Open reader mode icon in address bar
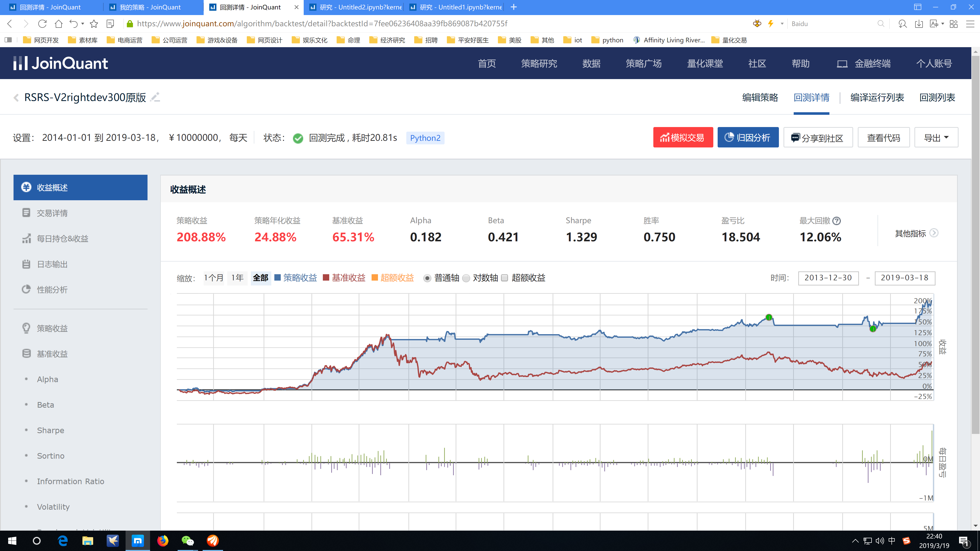The width and height of the screenshot is (980, 551). tap(110, 23)
